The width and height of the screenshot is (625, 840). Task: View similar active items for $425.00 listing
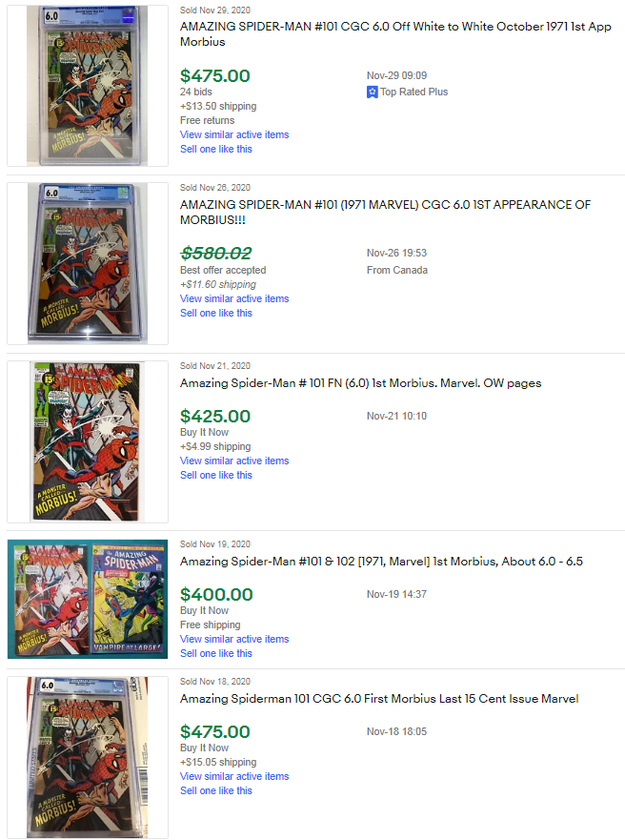click(x=234, y=461)
